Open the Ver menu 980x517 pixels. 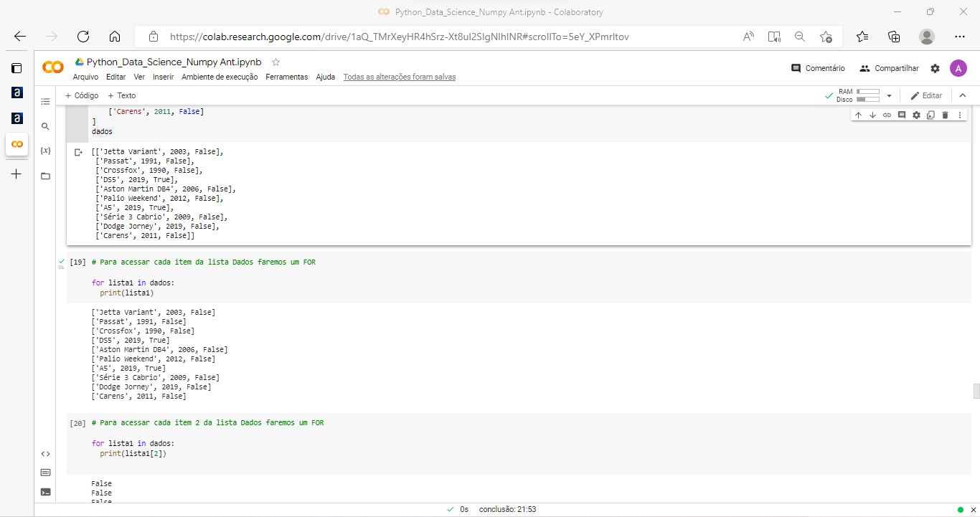pyautogui.click(x=139, y=77)
